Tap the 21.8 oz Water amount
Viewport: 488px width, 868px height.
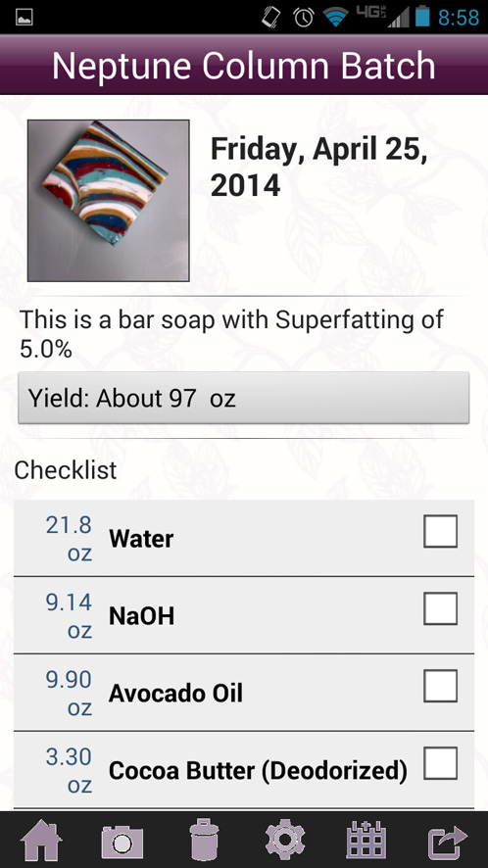[x=69, y=539]
